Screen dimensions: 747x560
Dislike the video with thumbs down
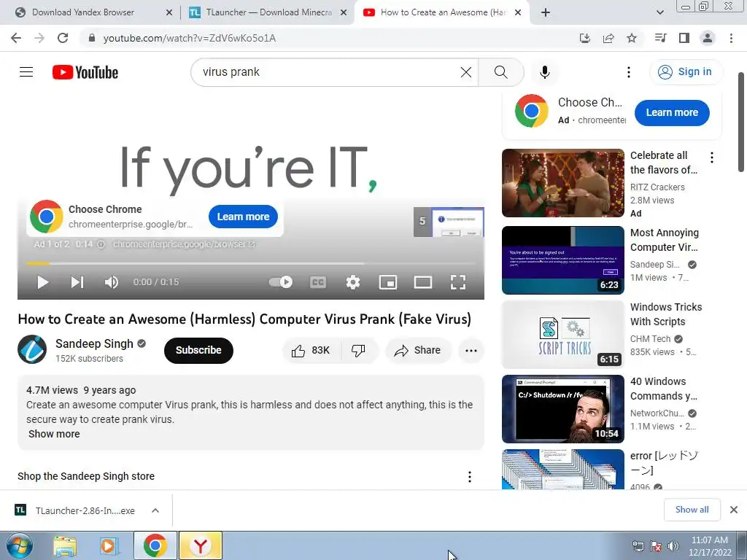pyautogui.click(x=359, y=351)
